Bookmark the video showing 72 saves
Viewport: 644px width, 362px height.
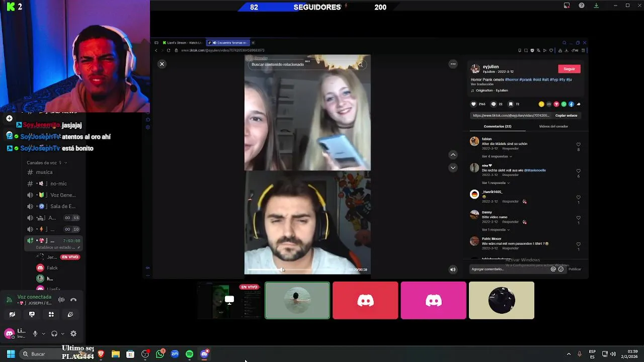pos(511,104)
